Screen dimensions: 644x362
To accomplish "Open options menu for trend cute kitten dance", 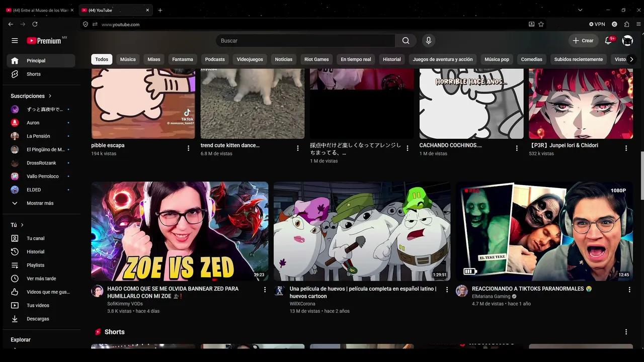I will pos(298,148).
